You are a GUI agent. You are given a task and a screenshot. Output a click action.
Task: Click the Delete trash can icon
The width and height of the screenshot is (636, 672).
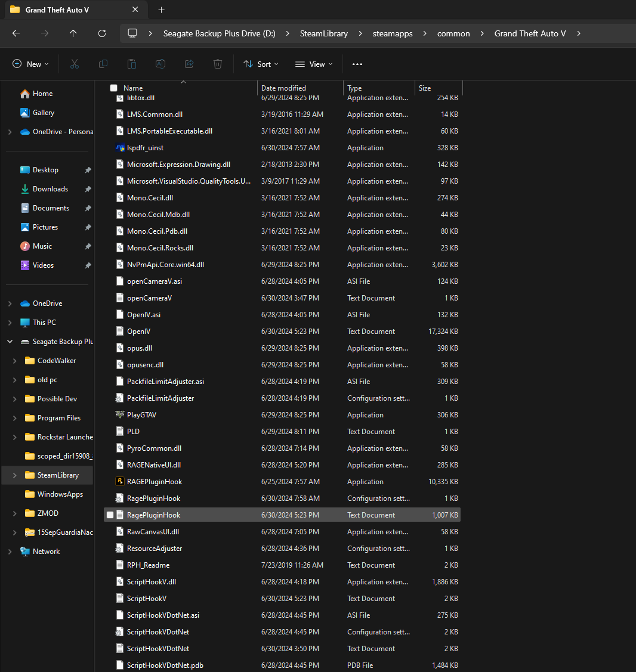pos(218,64)
